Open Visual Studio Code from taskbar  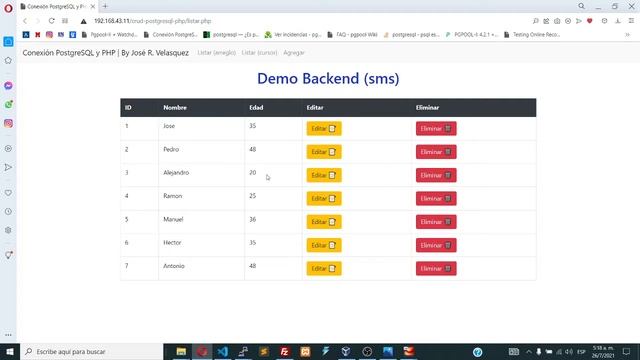click(222, 351)
